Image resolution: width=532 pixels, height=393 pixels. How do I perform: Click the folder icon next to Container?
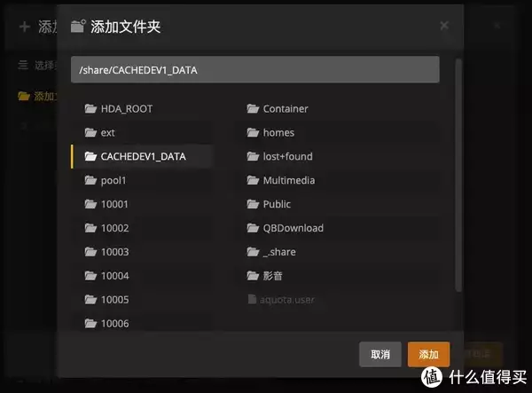tap(253, 108)
